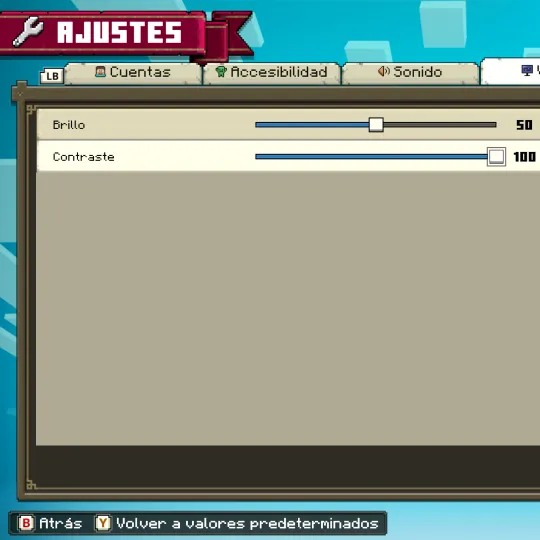Click the Sonido speaker icon

click(x=384, y=71)
